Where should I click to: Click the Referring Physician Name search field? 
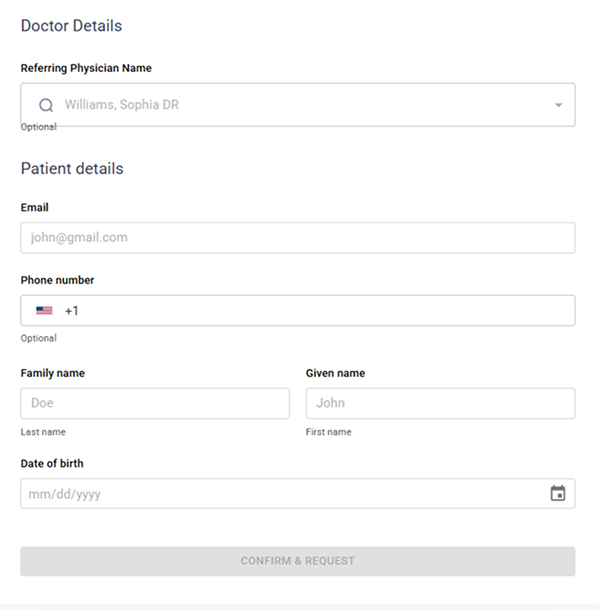300,105
